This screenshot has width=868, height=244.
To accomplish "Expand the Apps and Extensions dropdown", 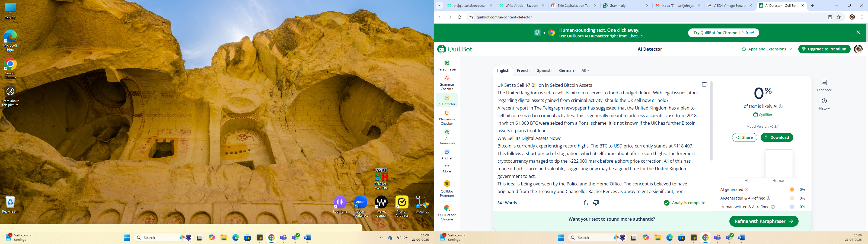I will tap(767, 49).
